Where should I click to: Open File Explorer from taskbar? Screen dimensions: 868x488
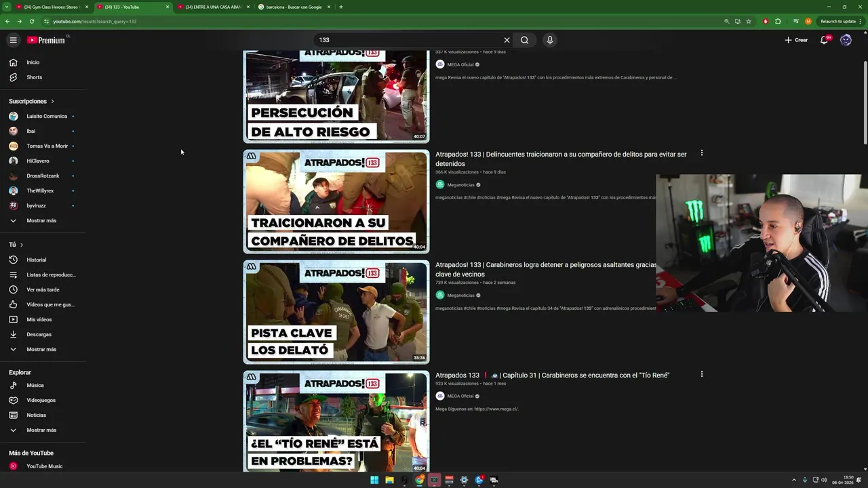point(389,480)
